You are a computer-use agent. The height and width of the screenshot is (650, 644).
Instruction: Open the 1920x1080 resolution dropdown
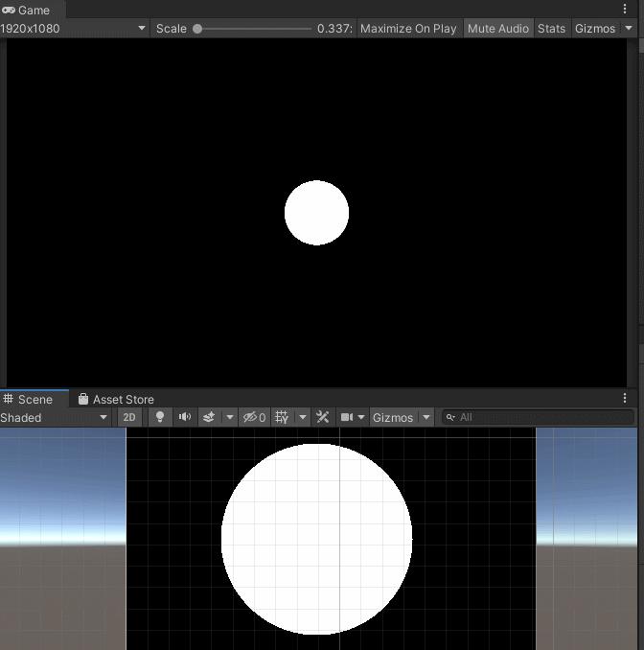coord(74,29)
